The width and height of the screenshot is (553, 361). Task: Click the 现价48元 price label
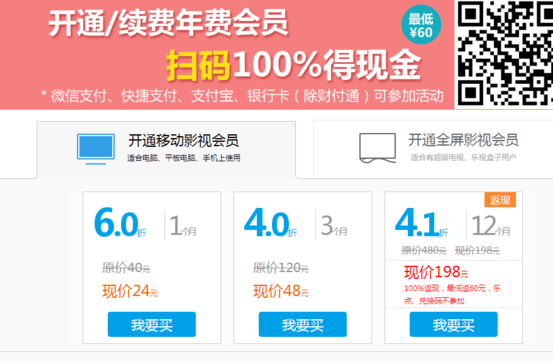pyautogui.click(x=281, y=292)
